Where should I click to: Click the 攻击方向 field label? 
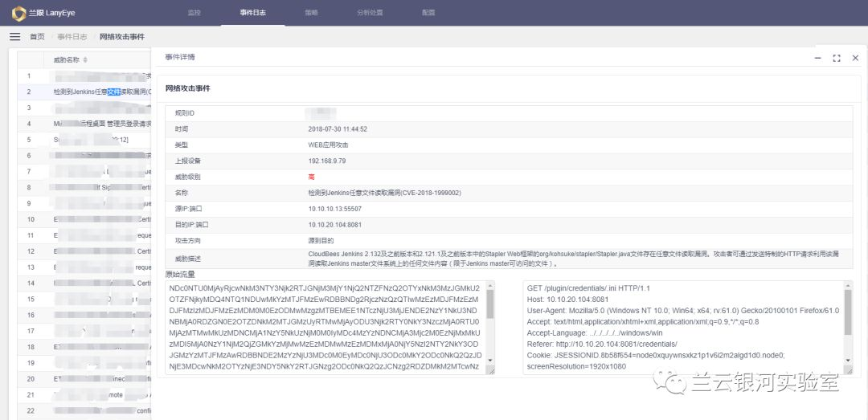click(187, 241)
